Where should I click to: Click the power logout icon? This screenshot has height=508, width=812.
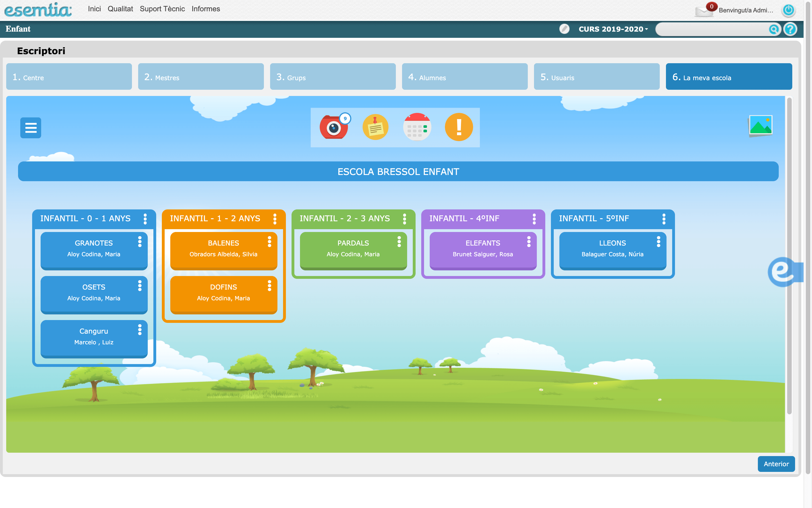[789, 10]
